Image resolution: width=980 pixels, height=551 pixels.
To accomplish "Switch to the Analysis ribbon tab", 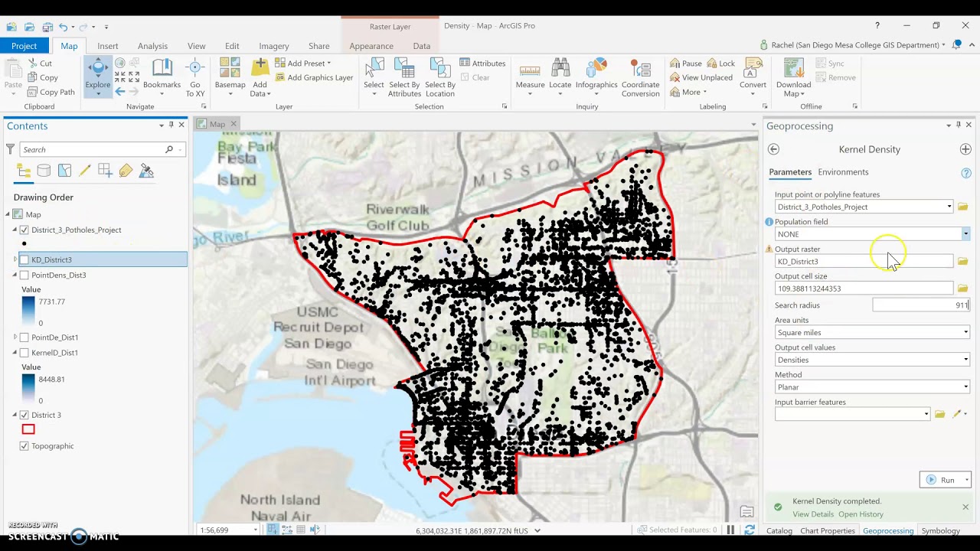I will click(x=152, y=46).
